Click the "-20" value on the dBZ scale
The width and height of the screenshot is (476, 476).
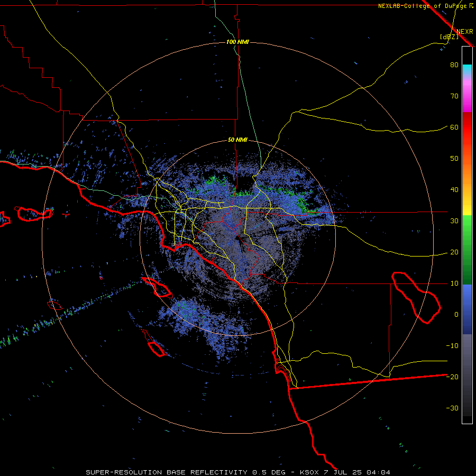(452, 377)
